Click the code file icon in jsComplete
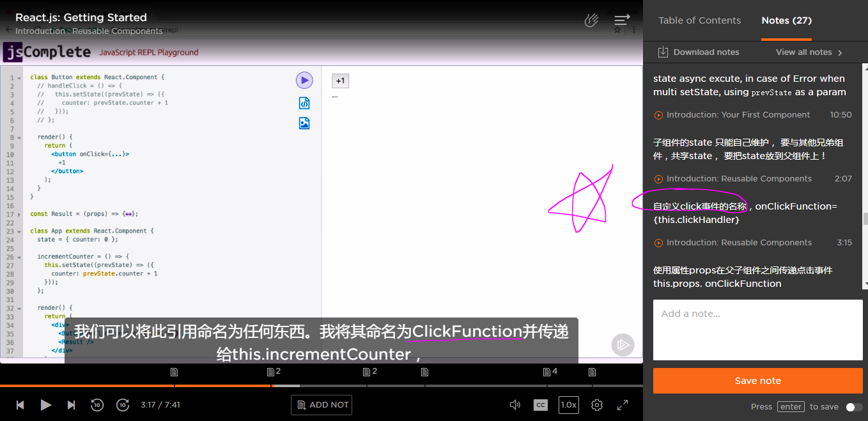The height and width of the screenshot is (421, 868). 304,103
